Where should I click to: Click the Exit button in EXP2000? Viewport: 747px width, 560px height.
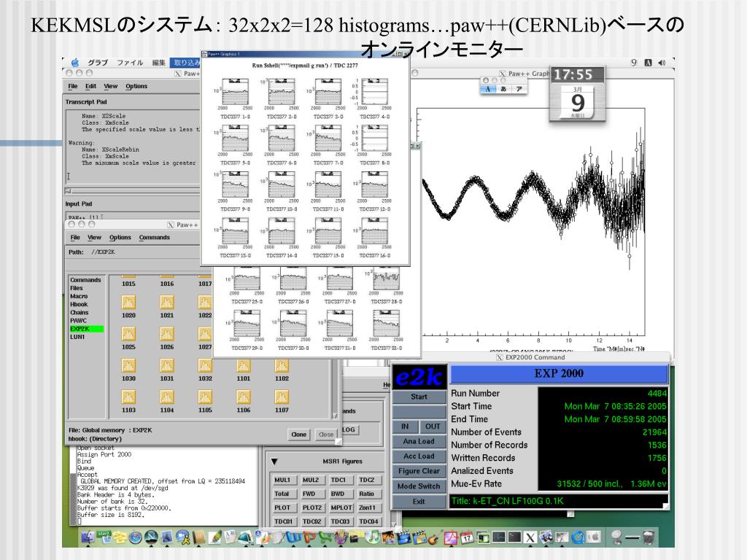[x=419, y=502]
